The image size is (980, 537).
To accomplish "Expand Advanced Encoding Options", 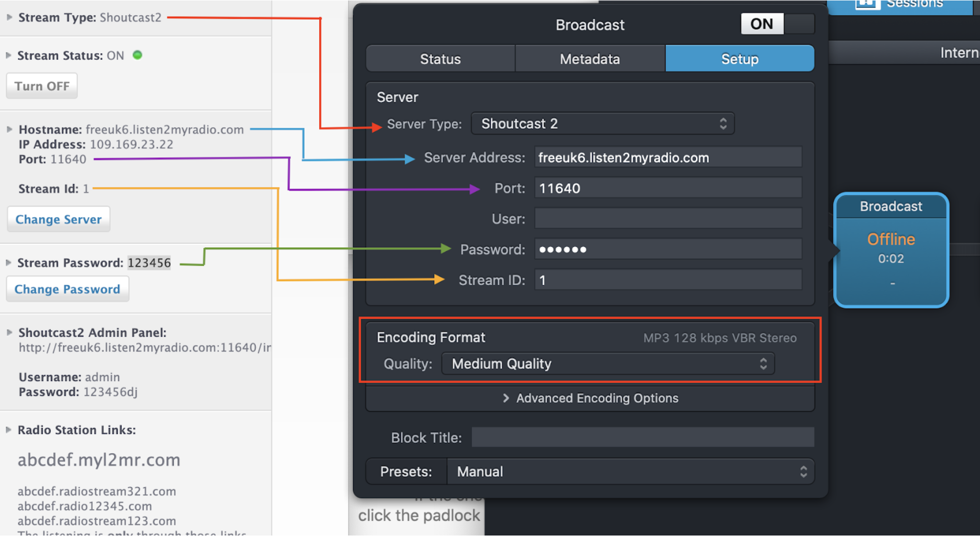I will pos(590,398).
